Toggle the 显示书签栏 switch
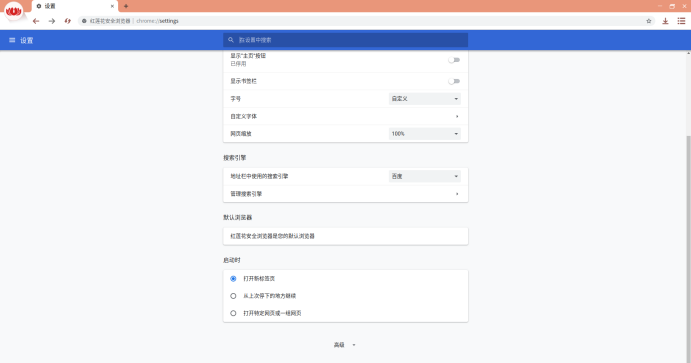Screen dimensions: 691x363 coord(454,81)
